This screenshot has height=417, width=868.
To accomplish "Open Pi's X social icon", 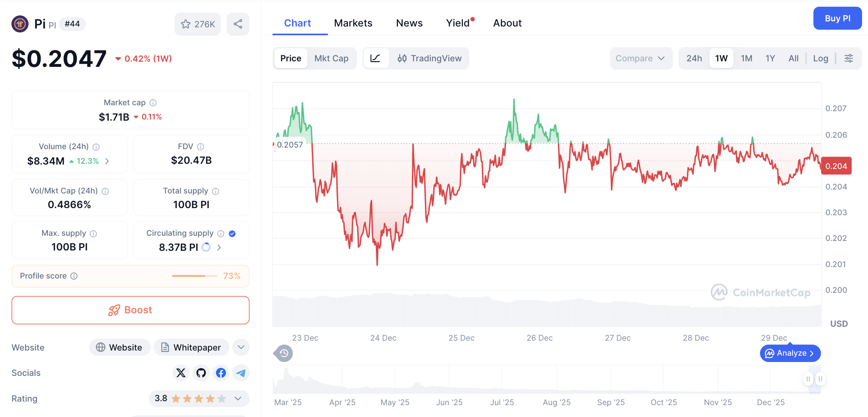I will [x=181, y=373].
